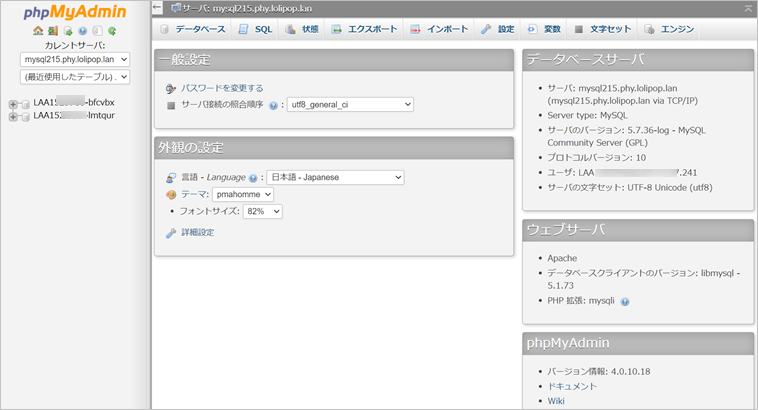Click help icon beside Language label
The width and height of the screenshot is (758, 410).
253,178
